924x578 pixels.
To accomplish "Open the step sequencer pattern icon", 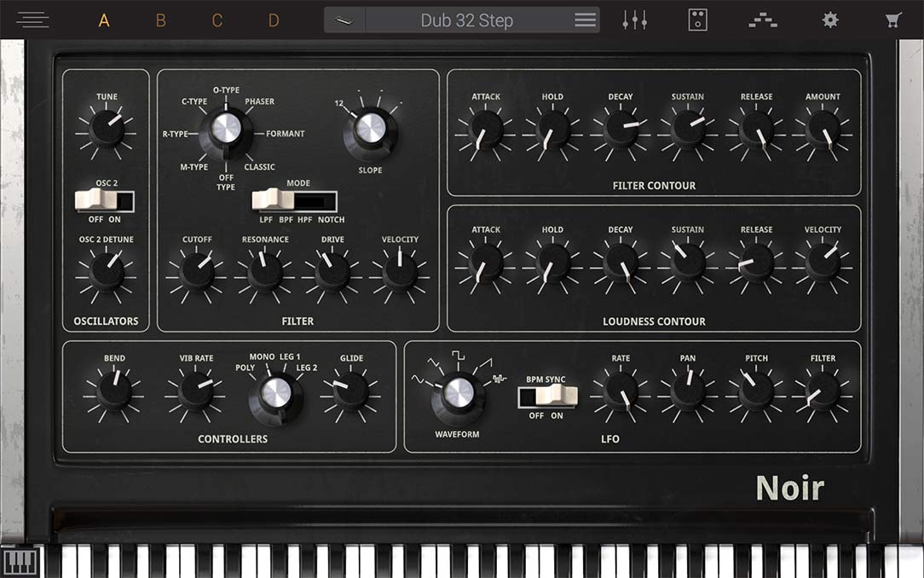I will [763, 20].
